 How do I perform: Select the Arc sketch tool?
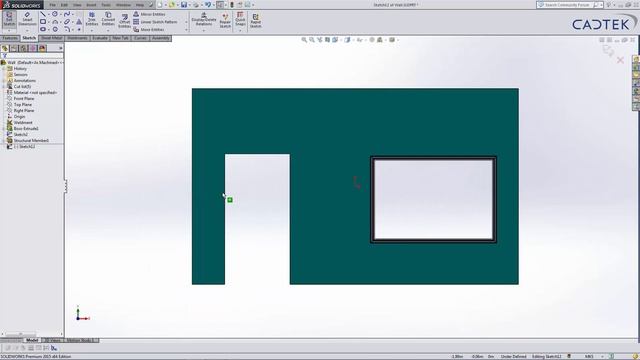pyautogui.click(x=55, y=22)
